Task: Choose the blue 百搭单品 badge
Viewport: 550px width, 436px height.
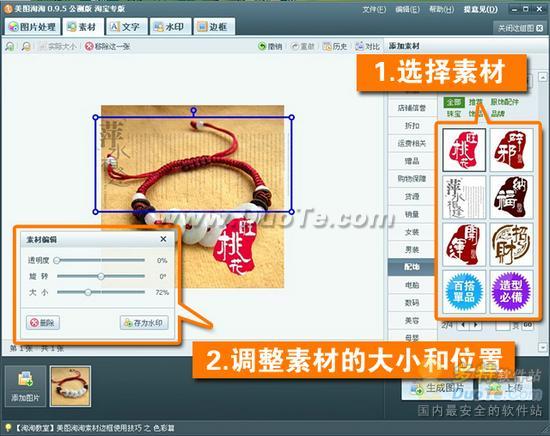Action: pyautogui.click(x=464, y=292)
